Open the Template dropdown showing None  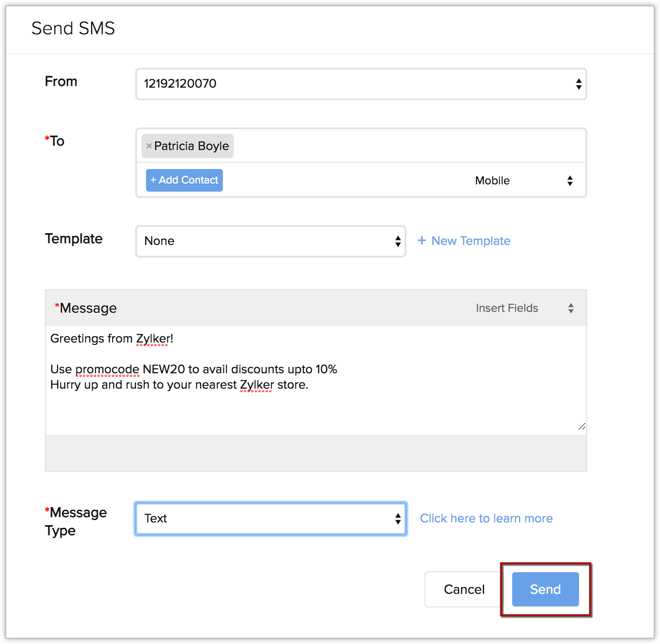271,241
